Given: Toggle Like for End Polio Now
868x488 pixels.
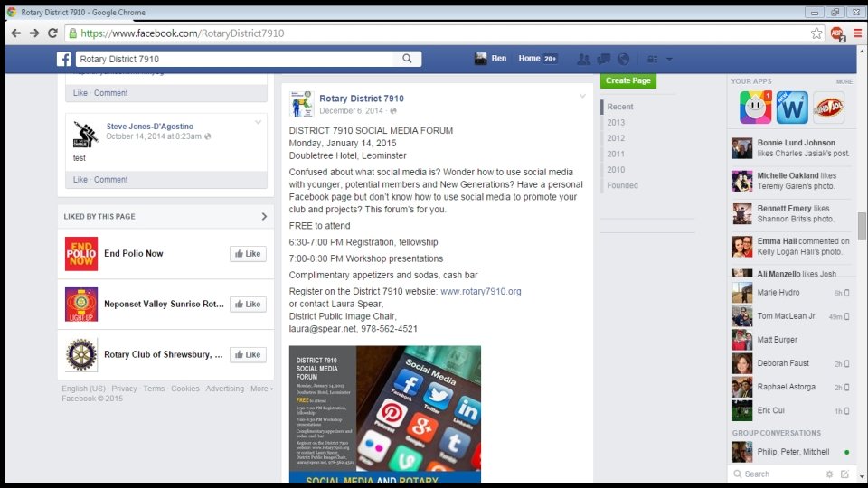Looking at the screenshot, I should tap(248, 253).
